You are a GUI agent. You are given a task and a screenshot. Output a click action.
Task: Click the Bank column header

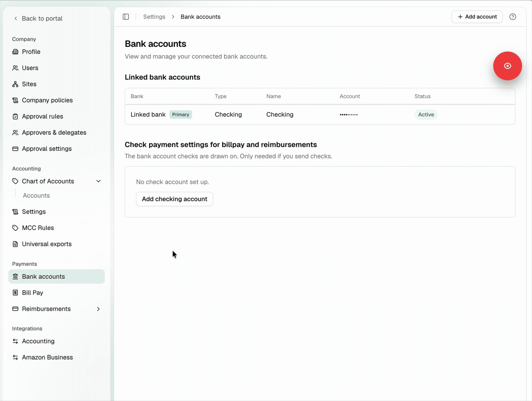tap(137, 96)
